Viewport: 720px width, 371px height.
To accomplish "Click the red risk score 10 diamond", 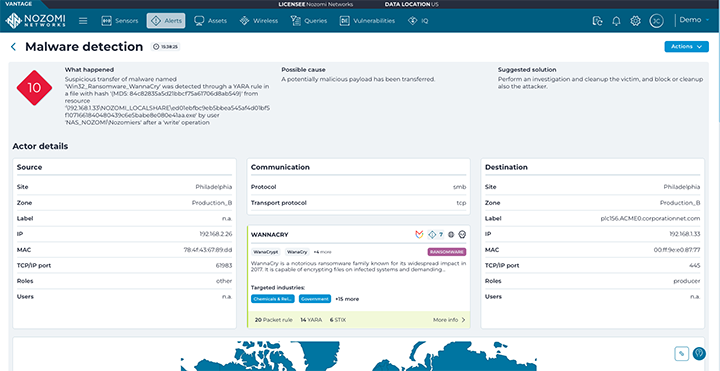I will coord(34,88).
